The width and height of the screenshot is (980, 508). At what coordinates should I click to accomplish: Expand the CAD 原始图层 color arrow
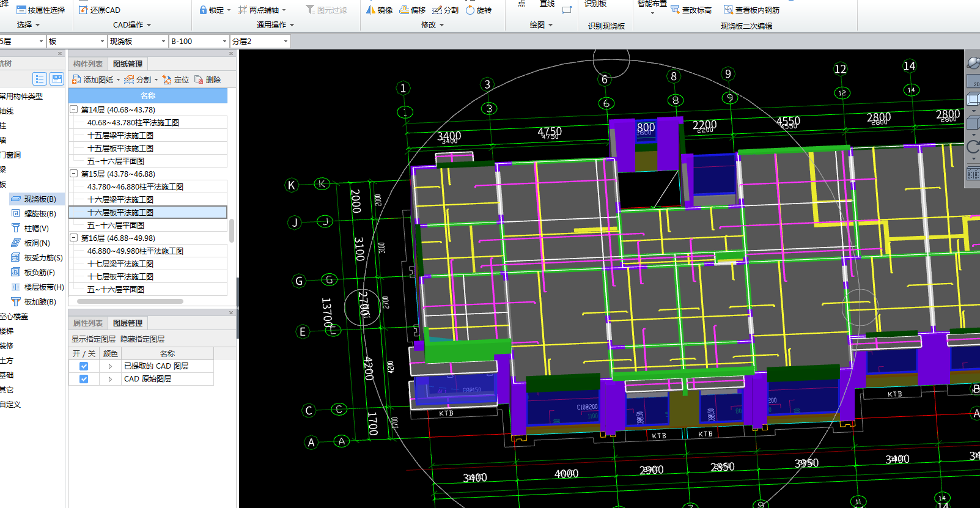click(110, 379)
